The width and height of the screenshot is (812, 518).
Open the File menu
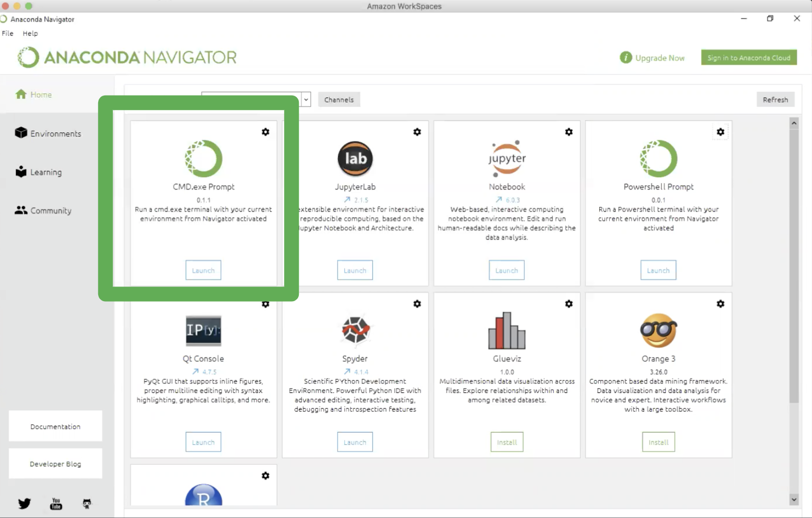pos(8,33)
